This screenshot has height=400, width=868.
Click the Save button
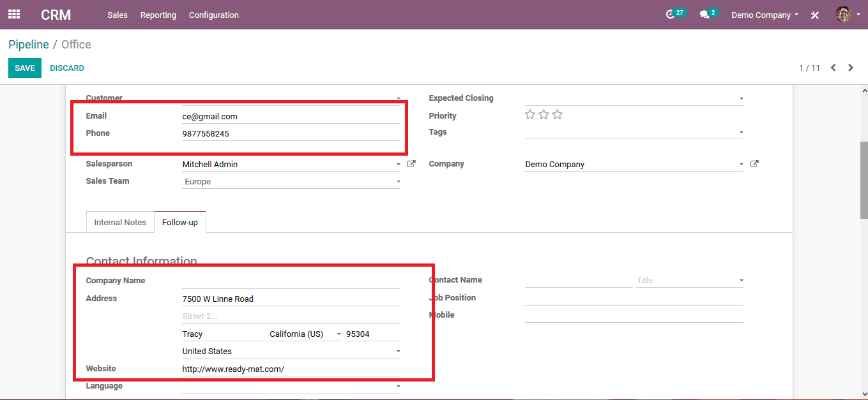tap(25, 68)
